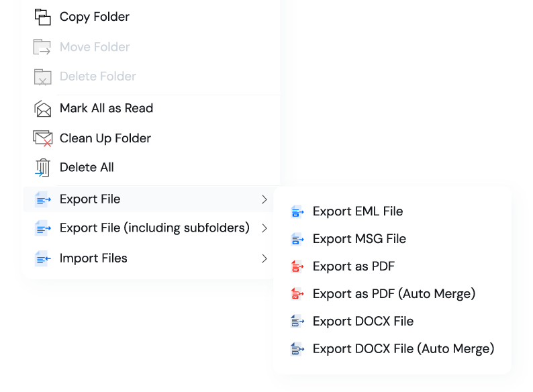Image resolution: width=533 pixels, height=392 pixels.
Task: Expand Export File (including subfolders) chevron
Action: point(264,228)
